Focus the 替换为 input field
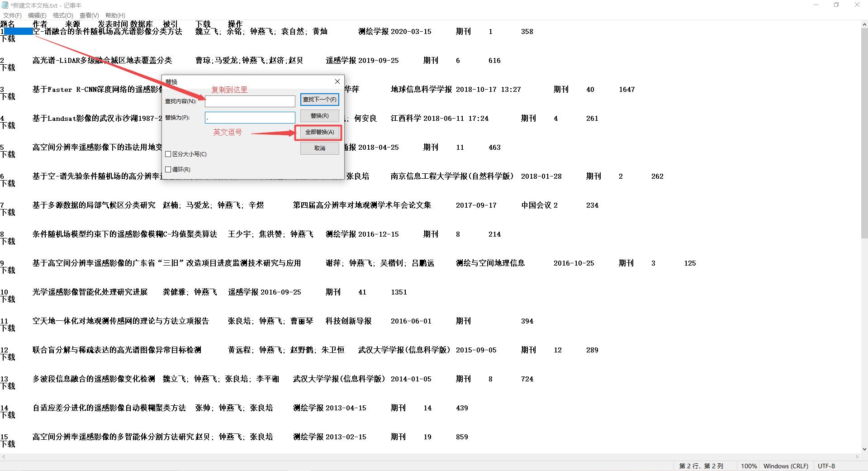The image size is (868, 471). (250, 118)
